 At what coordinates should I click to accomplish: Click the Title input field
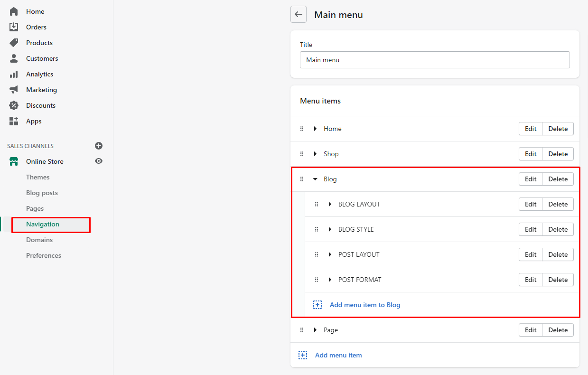(x=435, y=60)
